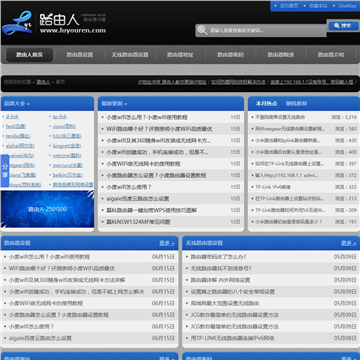
Task: Open 小度wifi创建成功 article in 路由器设置 panel
Action: 76,292
